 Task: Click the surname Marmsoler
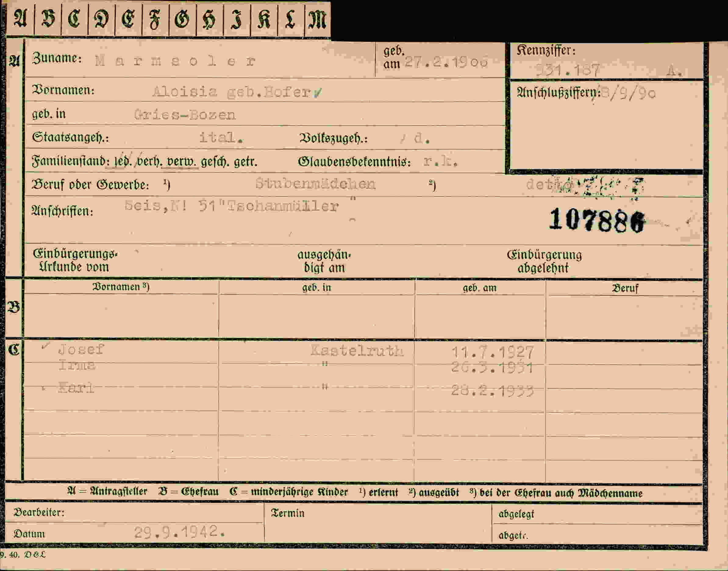[175, 61]
